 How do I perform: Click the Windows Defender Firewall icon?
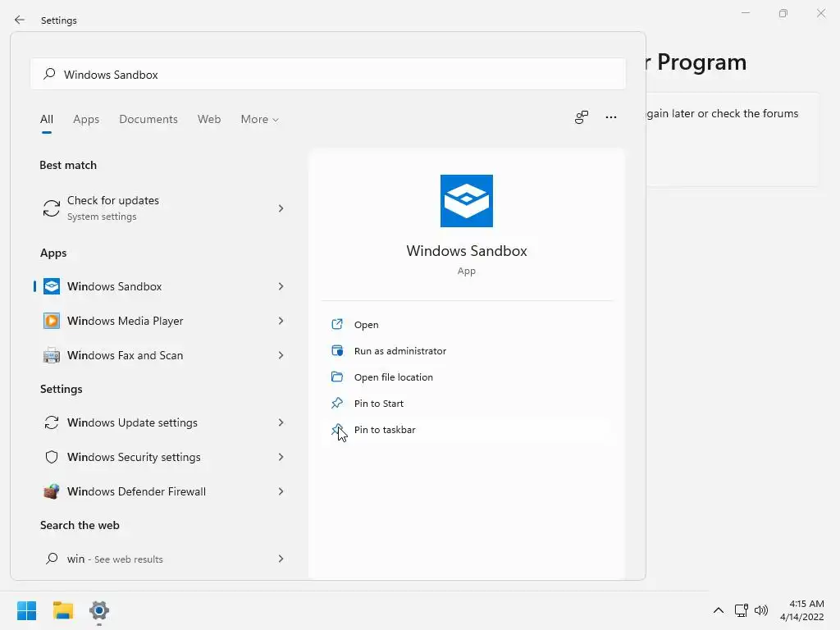click(52, 491)
